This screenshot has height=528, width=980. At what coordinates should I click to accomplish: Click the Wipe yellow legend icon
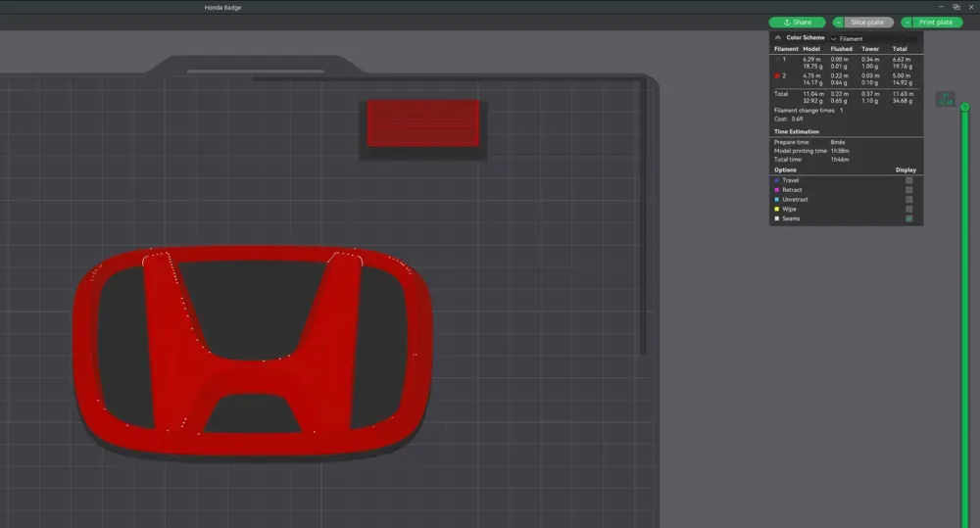pyautogui.click(x=777, y=209)
